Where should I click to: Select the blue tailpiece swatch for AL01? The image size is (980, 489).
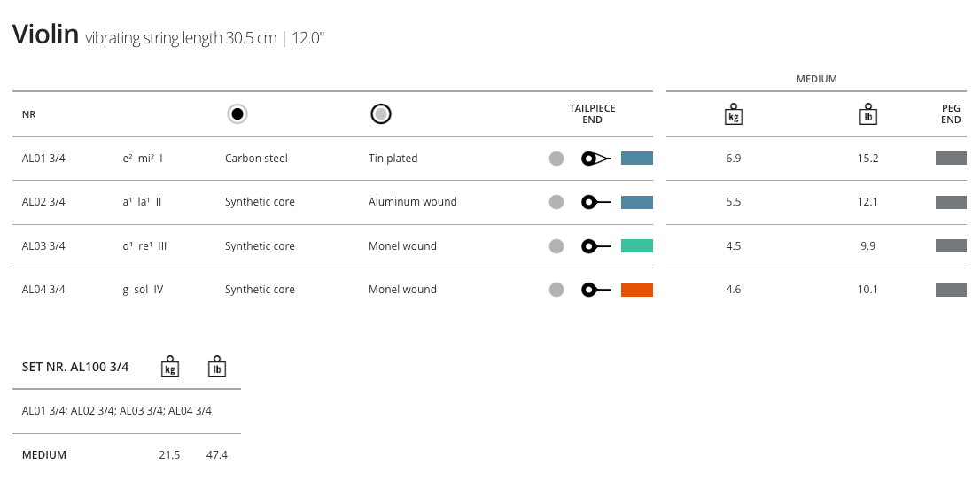[x=636, y=159]
